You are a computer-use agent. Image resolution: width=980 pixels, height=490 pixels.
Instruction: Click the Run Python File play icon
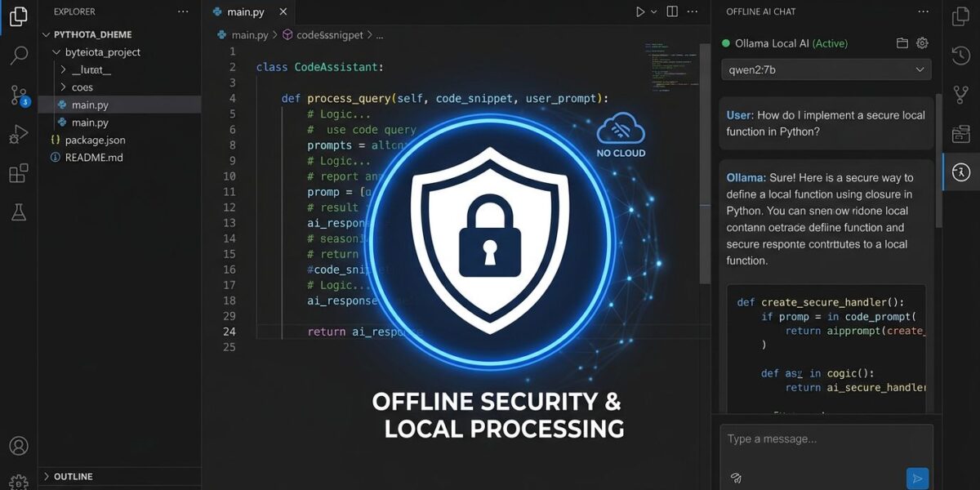[640, 11]
